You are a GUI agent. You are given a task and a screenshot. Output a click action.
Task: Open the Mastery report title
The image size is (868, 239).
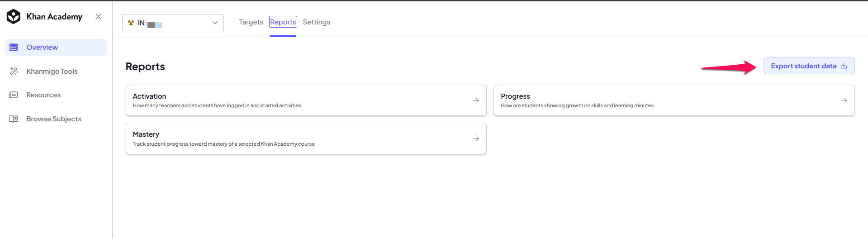[146, 134]
